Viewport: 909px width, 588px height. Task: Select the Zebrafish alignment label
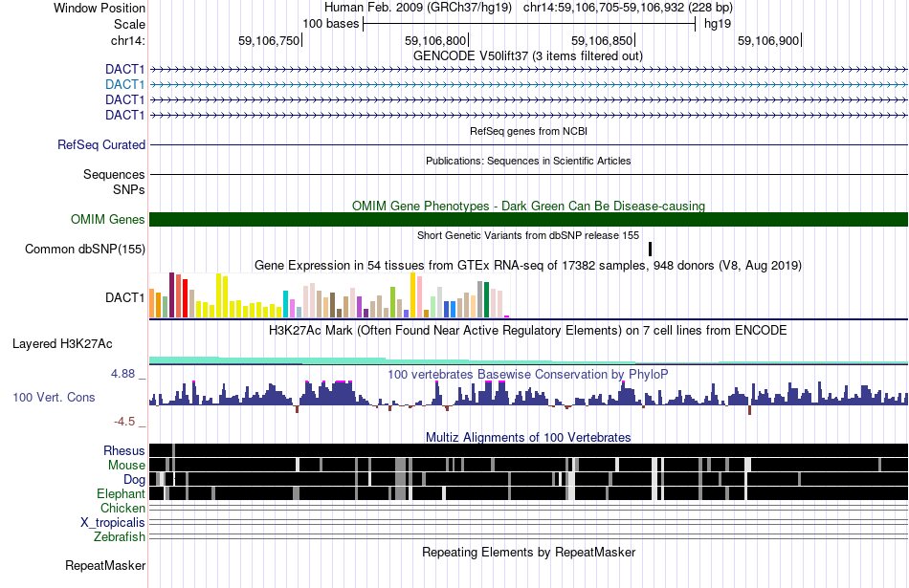[x=120, y=537]
